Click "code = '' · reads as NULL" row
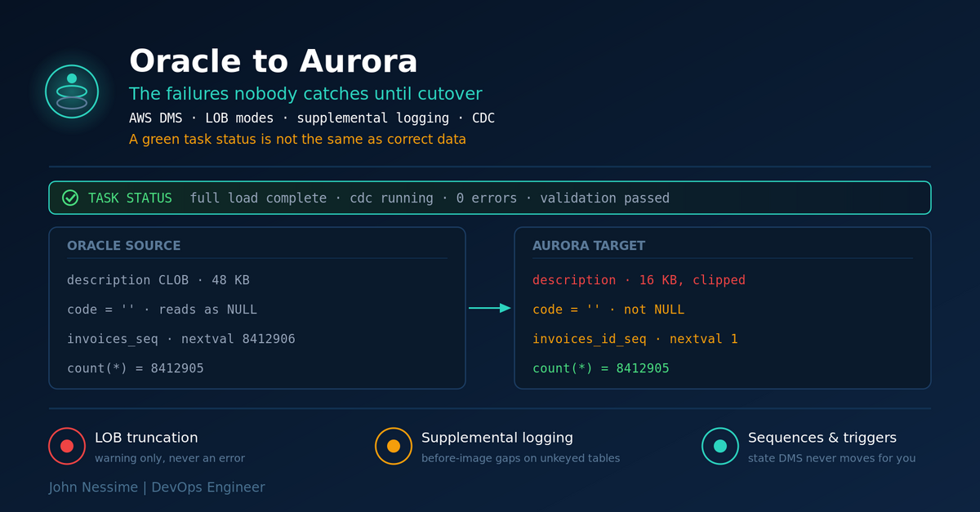980x512 pixels. (x=163, y=309)
